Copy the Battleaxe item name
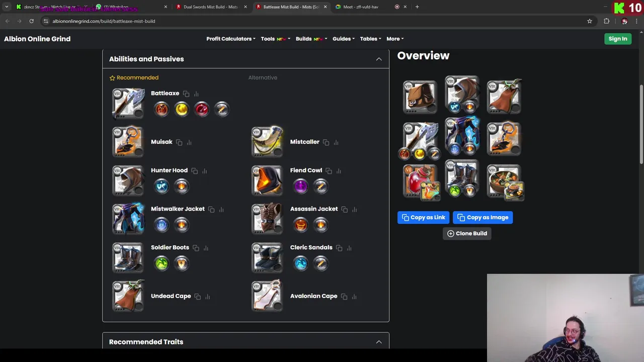This screenshot has width=644, height=362. 186,94
